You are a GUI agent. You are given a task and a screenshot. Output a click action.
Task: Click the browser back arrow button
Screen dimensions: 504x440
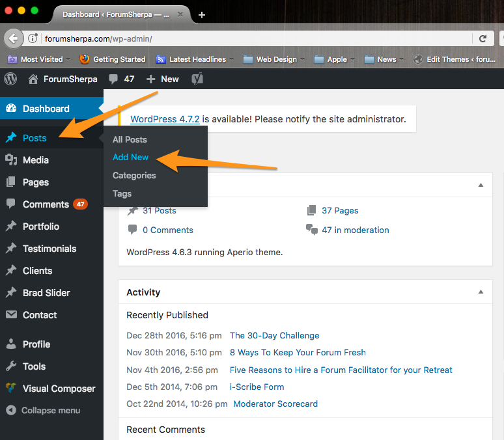14,38
